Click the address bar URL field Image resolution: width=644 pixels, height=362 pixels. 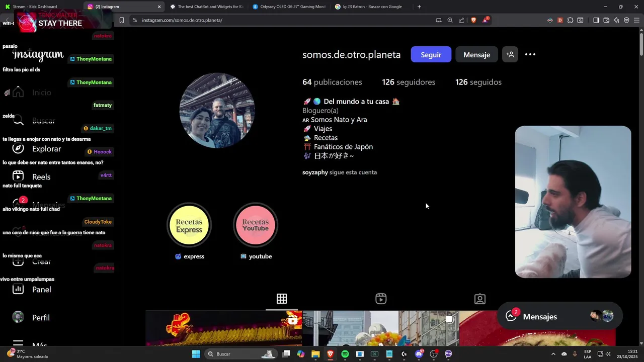click(x=282, y=20)
